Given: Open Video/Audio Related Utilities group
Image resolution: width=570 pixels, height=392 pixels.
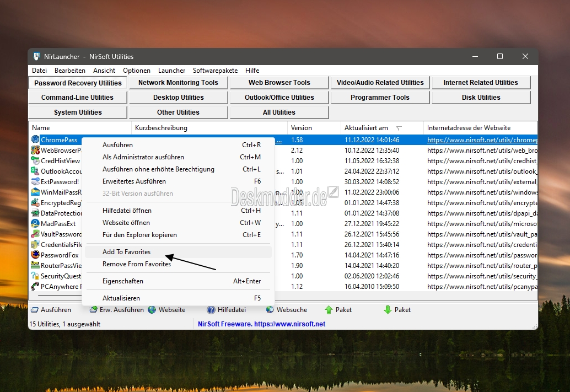Looking at the screenshot, I should [380, 83].
